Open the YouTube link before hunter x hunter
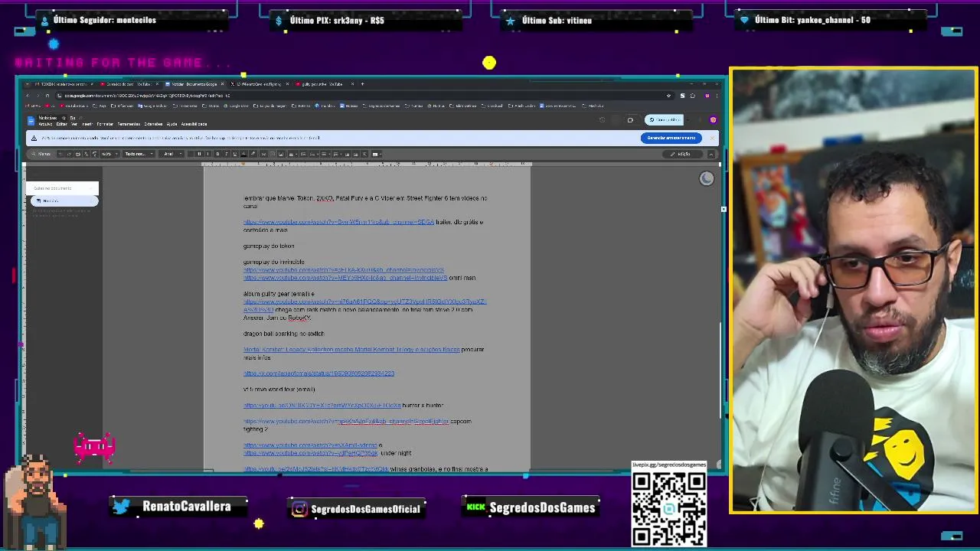 (322, 406)
